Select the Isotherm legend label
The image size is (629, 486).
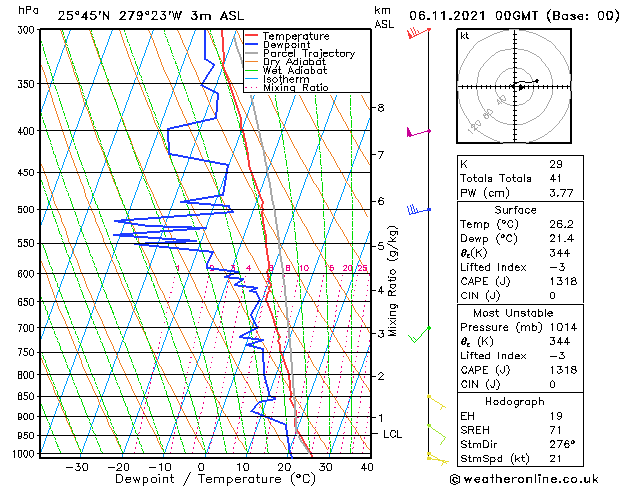[x=286, y=79]
